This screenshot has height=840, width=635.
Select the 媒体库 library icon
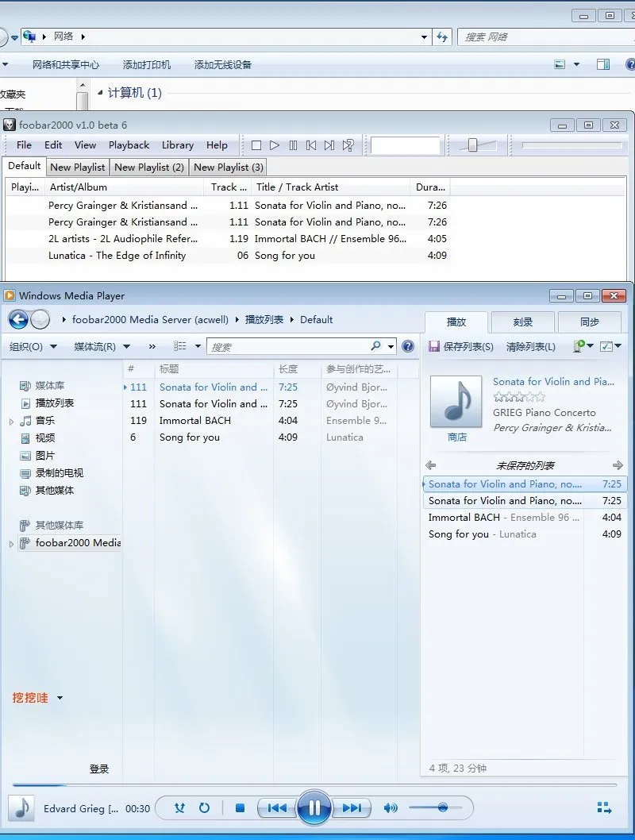[x=25, y=386]
